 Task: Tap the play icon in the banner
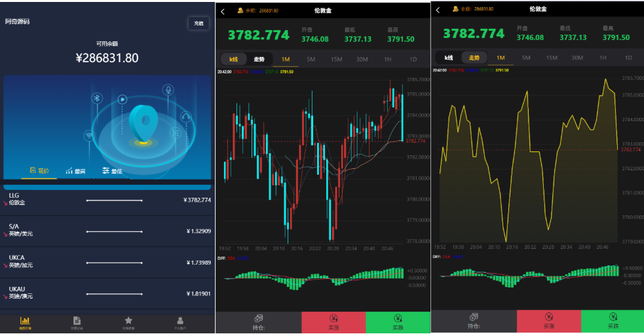(x=122, y=100)
